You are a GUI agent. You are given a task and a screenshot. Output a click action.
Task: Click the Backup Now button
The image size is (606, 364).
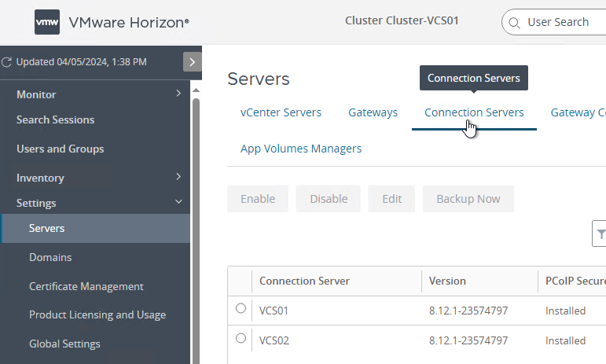pos(468,199)
